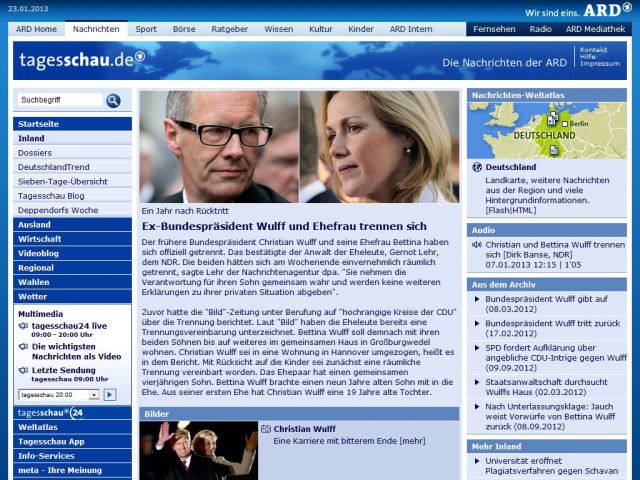
Task: Open Sieben-Tage-Übersicht
Action: (x=73, y=182)
